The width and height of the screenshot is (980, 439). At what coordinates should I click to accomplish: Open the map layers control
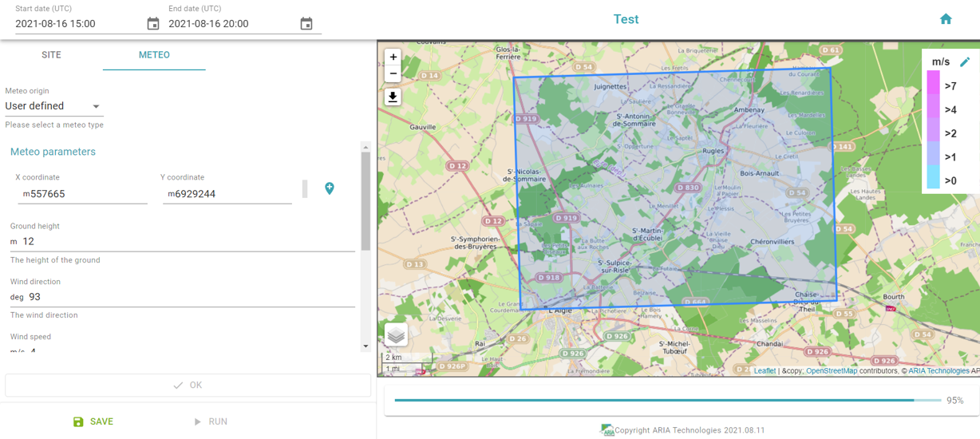click(x=396, y=335)
